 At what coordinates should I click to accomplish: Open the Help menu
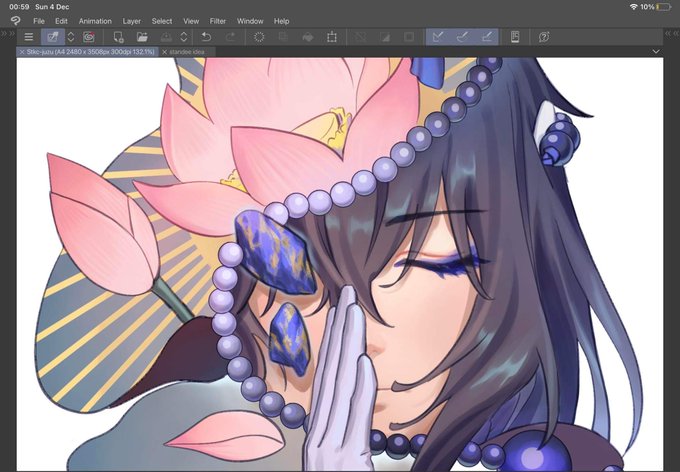[281, 21]
